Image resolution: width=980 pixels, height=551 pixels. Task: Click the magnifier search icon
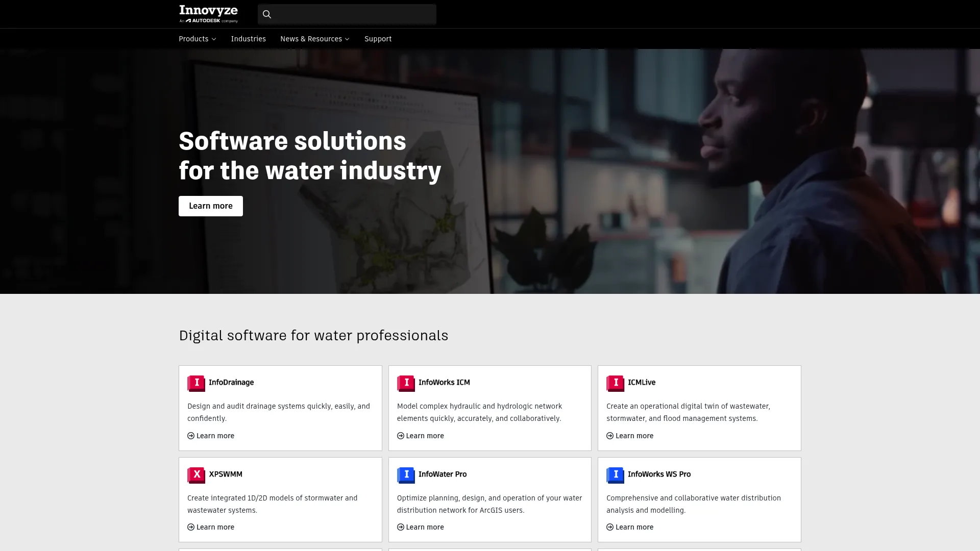pos(267,14)
